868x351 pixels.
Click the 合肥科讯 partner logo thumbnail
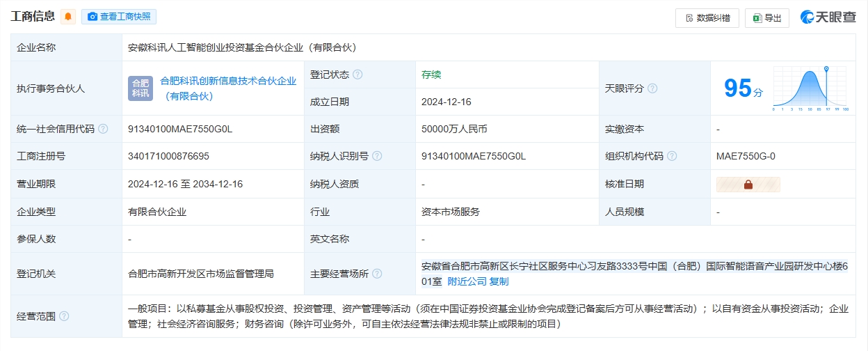coord(140,88)
